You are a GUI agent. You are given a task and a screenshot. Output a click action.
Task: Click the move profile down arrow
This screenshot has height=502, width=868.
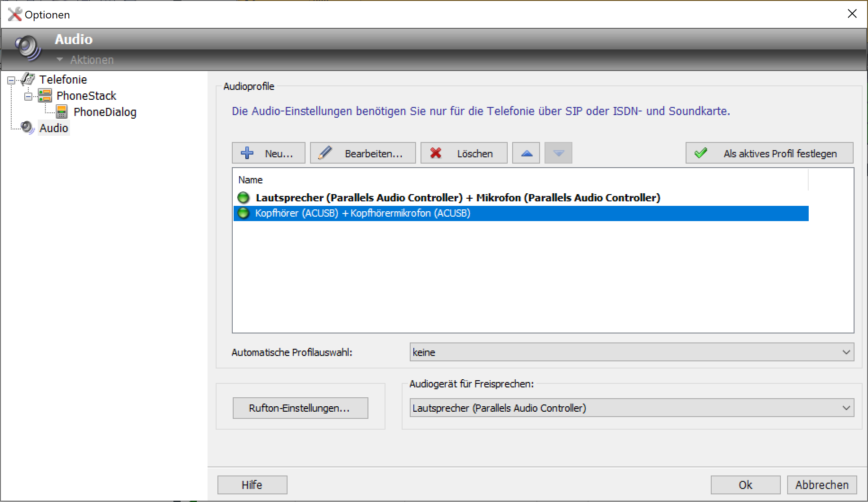(558, 153)
